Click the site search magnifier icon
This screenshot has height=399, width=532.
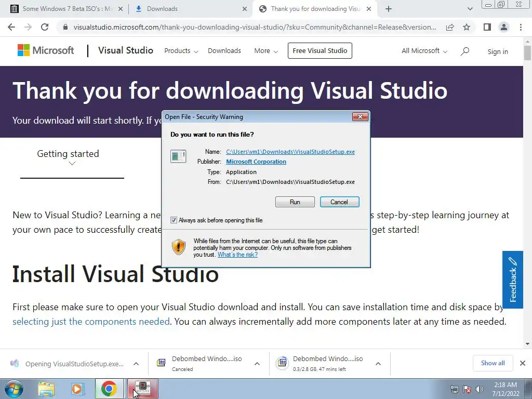[465, 51]
